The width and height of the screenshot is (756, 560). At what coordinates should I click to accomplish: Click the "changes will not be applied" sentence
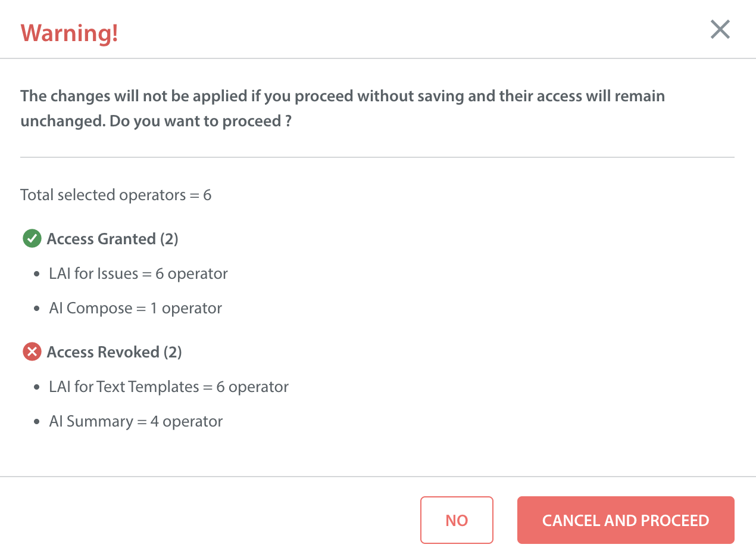342,96
